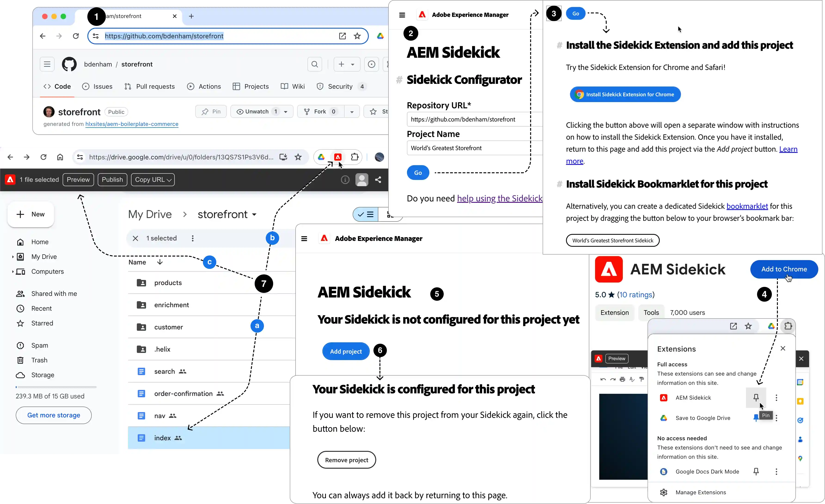The height and width of the screenshot is (504, 825).
Task: Click the Publish button in Sidekick toolbar
Action: click(112, 179)
